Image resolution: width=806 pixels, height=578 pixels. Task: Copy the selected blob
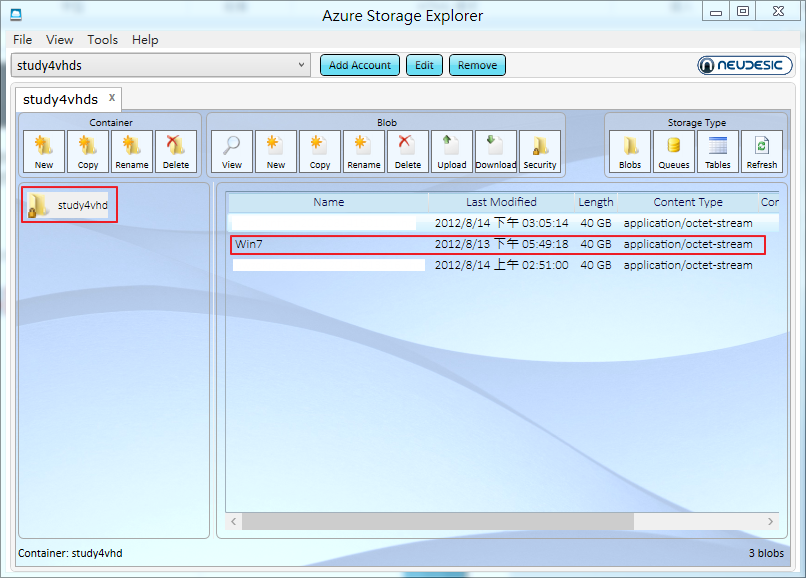coord(320,151)
